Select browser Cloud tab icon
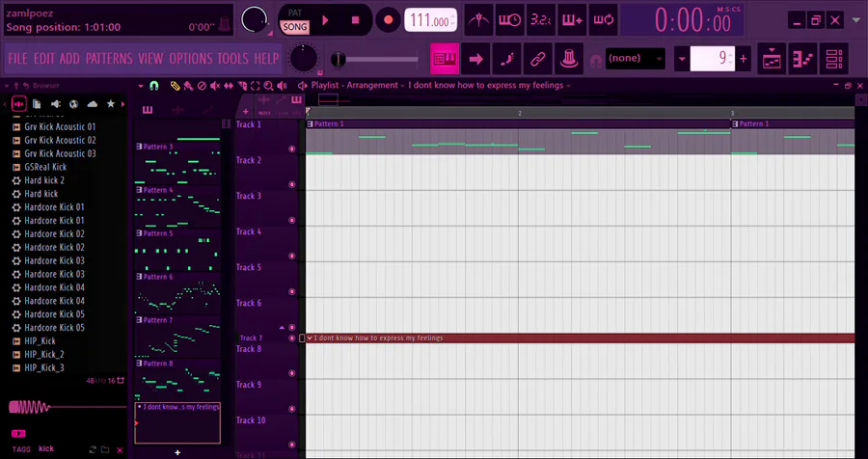 click(x=92, y=104)
